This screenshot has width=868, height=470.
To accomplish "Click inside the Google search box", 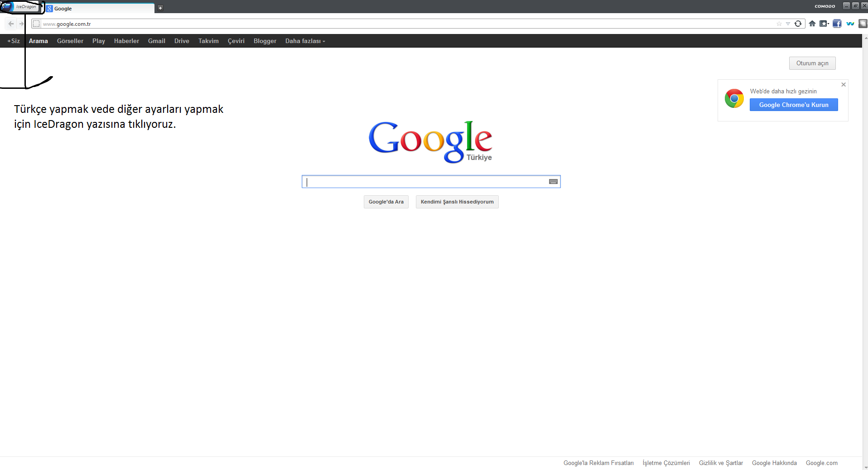I will pos(426,182).
